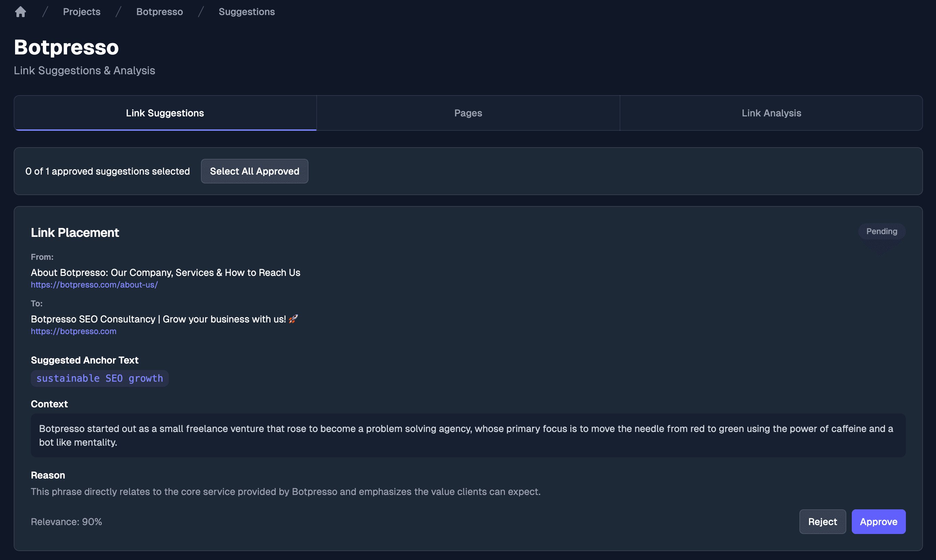Click the 'From:' field label
This screenshot has height=560, width=936.
42,257
